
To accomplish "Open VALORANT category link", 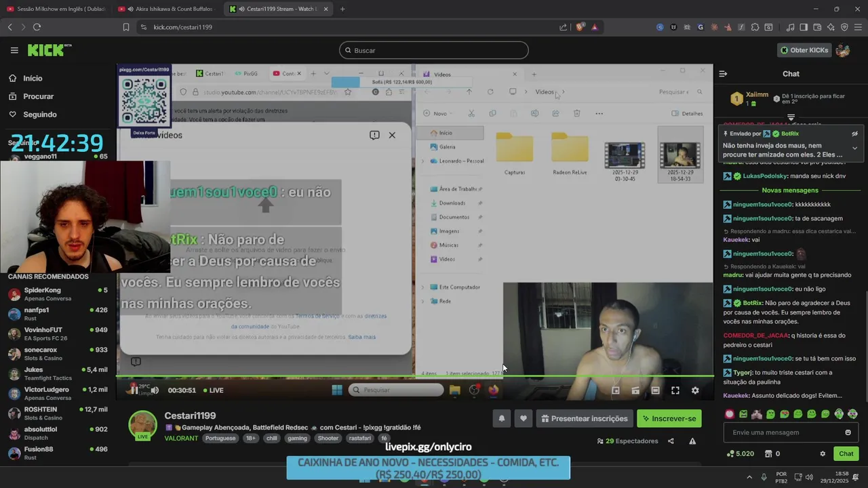I will pyautogui.click(x=181, y=439).
